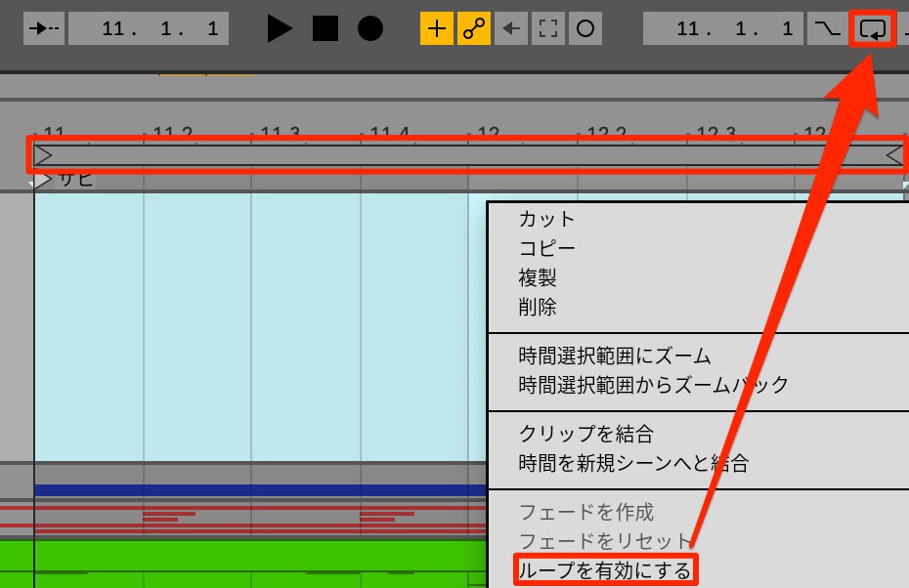Viewport: 909px width, 588px height.
Task: Click the loop brace end marker
Action: pos(894,155)
